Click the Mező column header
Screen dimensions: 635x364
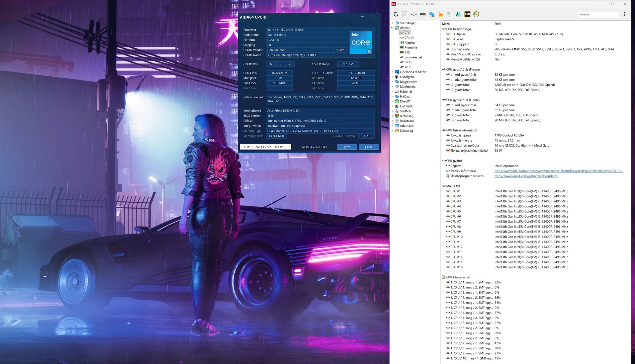tap(446, 24)
